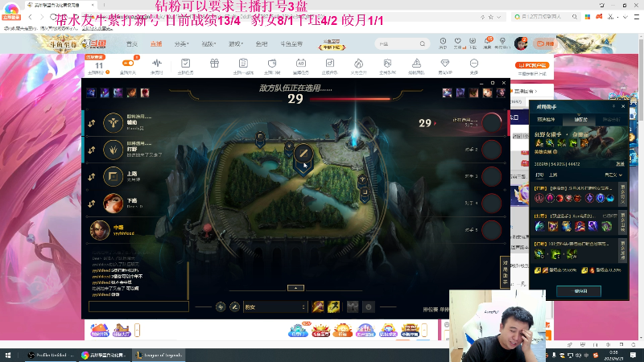Switch to League of Legends taskbar item

pyautogui.click(x=159, y=355)
